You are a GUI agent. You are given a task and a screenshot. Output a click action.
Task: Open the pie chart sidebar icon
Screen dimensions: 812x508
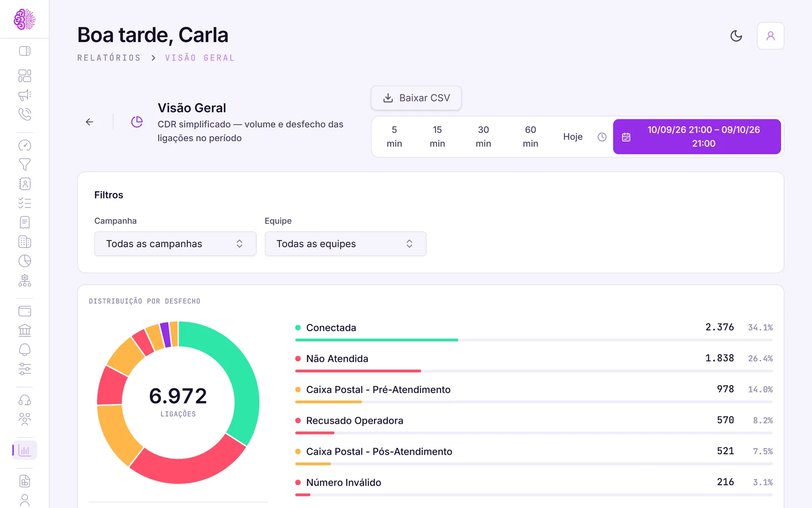(24, 261)
